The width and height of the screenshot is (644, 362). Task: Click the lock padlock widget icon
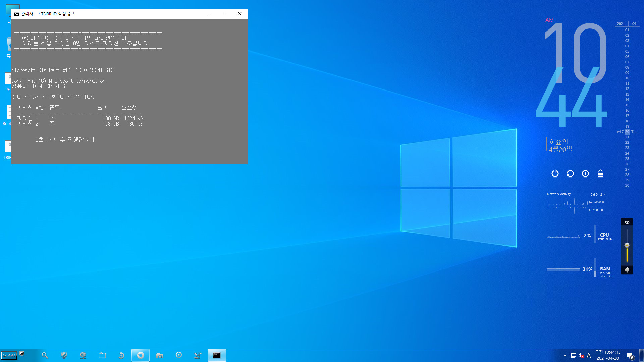(x=600, y=173)
